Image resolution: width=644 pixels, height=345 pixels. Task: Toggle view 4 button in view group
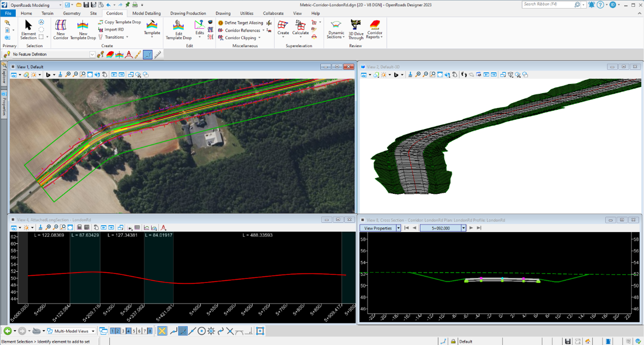pyautogui.click(x=129, y=331)
